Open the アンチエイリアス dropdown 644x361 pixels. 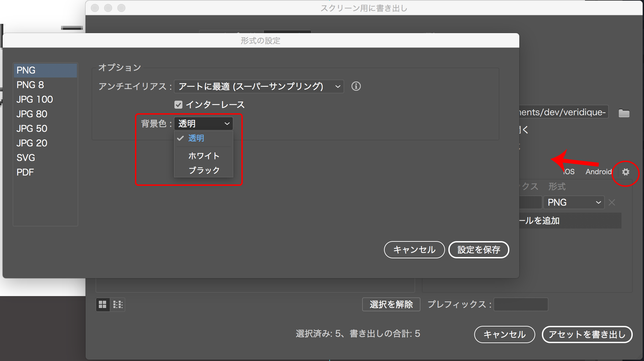pos(259,86)
